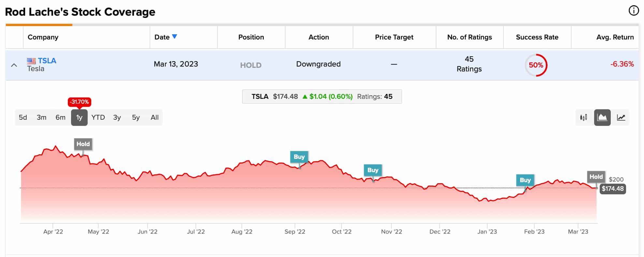The image size is (644, 257).
Task: Click the info icon beside the heading
Action: pyautogui.click(x=634, y=11)
